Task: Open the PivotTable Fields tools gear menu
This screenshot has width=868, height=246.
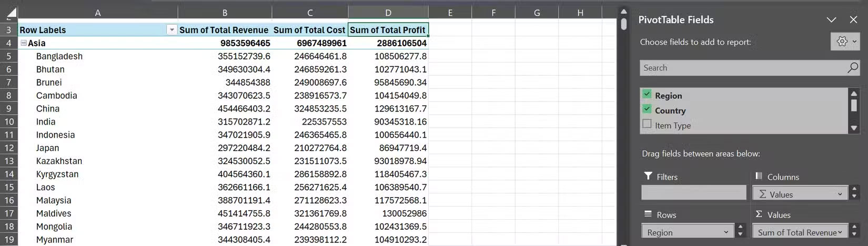Action: (x=845, y=42)
